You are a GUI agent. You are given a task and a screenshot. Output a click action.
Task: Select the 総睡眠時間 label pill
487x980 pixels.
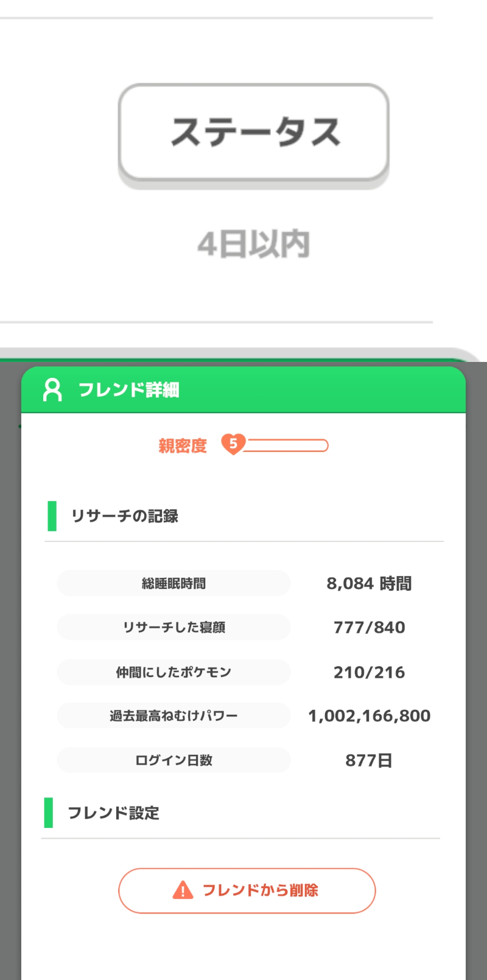173,583
